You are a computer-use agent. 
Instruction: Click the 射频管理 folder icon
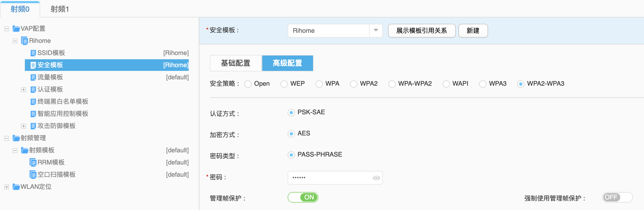[x=16, y=138]
